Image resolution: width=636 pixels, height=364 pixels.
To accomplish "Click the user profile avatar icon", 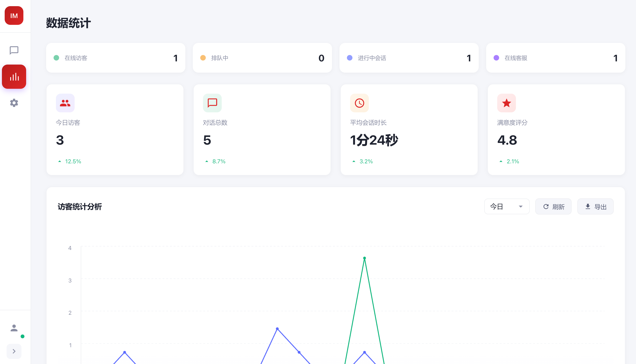I will click(14, 328).
